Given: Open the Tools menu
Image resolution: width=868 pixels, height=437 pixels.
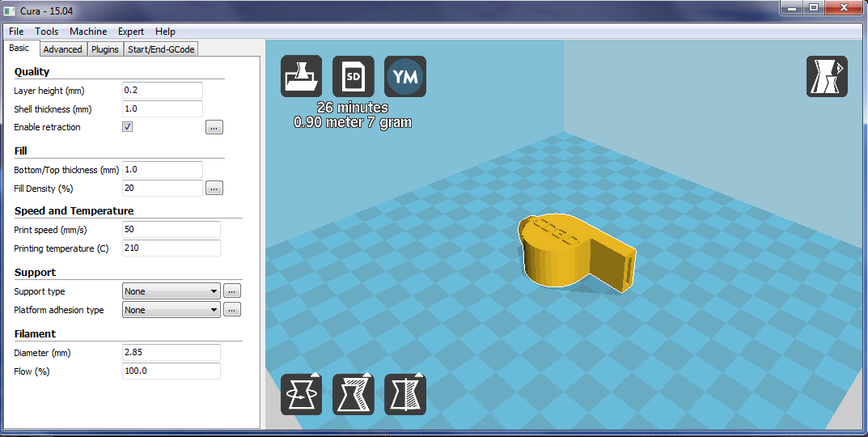Looking at the screenshot, I should pos(46,32).
